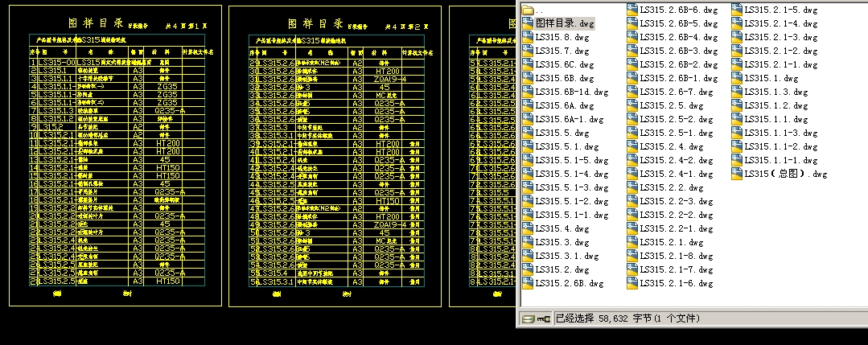Viewport: 868px width, 345px height.
Task: Select file LS315.1.3.dwg
Action: click(x=770, y=92)
